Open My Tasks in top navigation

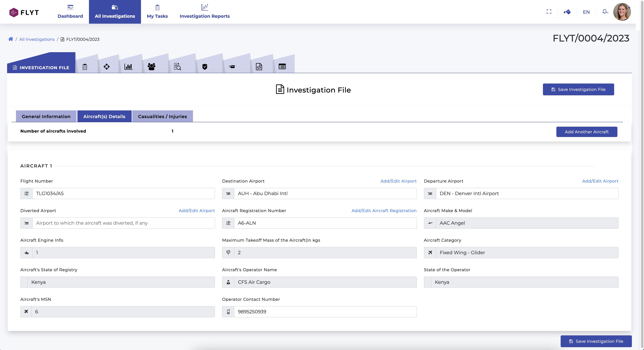tap(157, 12)
